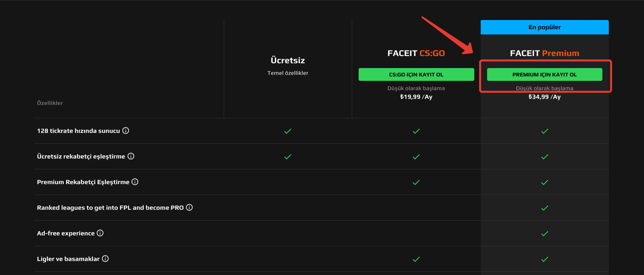
Task: Click the Premium Rekabetçi Eşleştirme feature label
Action: pos(83,182)
